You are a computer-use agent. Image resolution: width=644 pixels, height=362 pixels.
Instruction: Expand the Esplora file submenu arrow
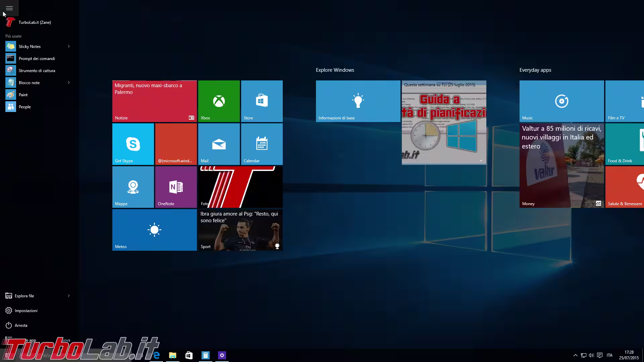click(69, 296)
